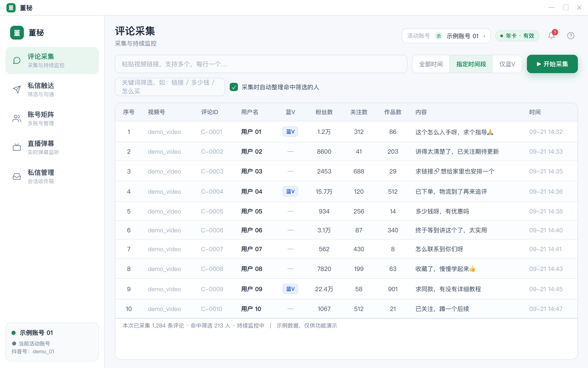
Task: Click the 蓝V badge for 用户 09
Action: point(290,289)
